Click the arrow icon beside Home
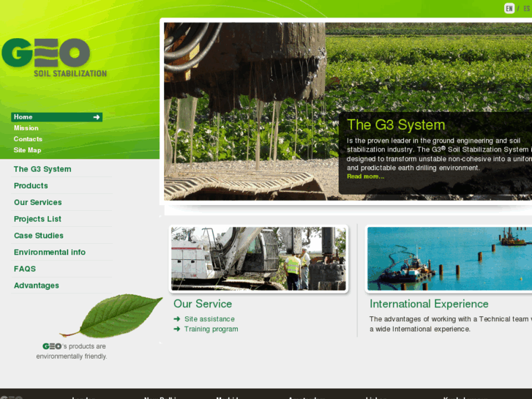 point(97,117)
